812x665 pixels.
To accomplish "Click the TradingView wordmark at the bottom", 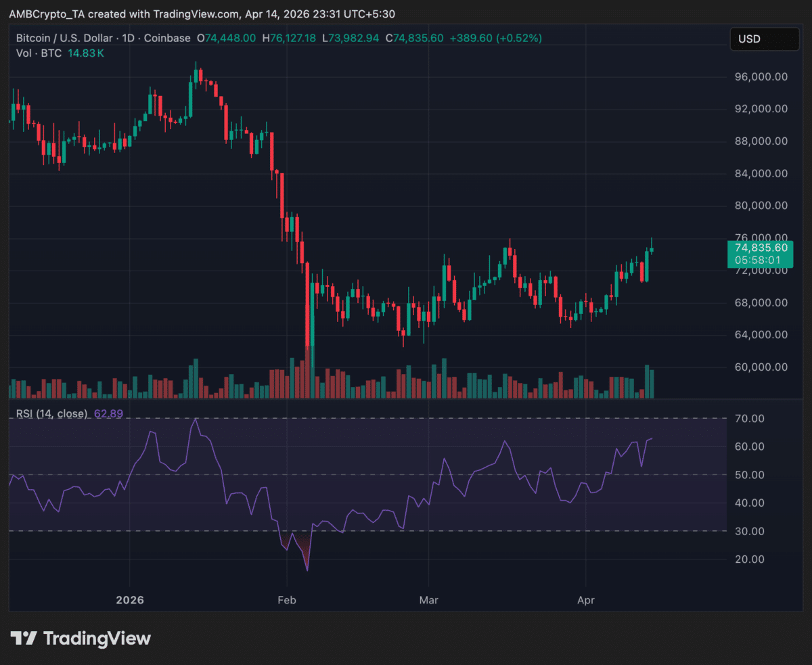I will click(97, 637).
